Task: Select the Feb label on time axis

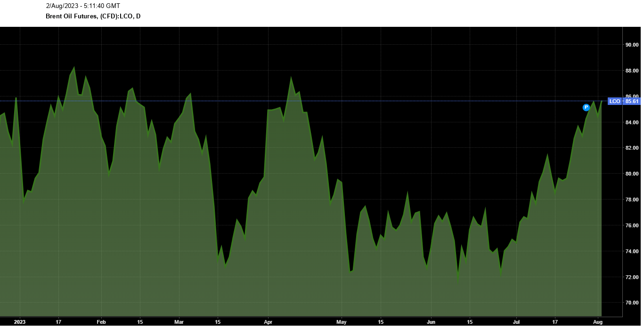Action: (x=101, y=322)
